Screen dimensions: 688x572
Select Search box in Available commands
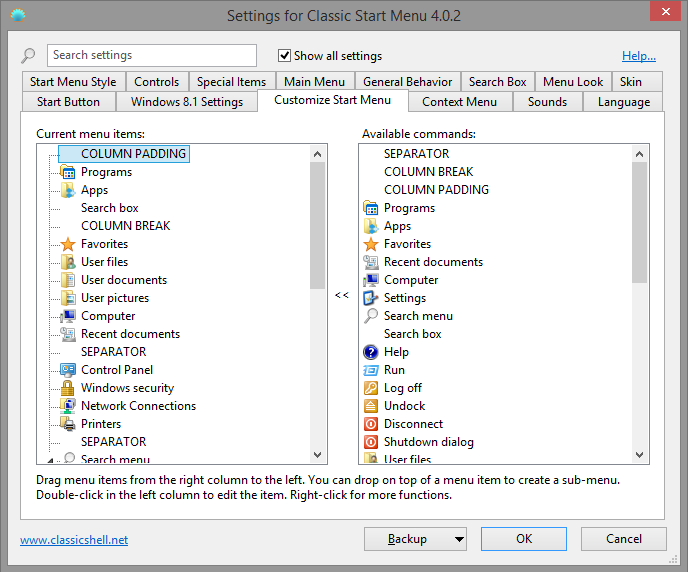coord(412,334)
